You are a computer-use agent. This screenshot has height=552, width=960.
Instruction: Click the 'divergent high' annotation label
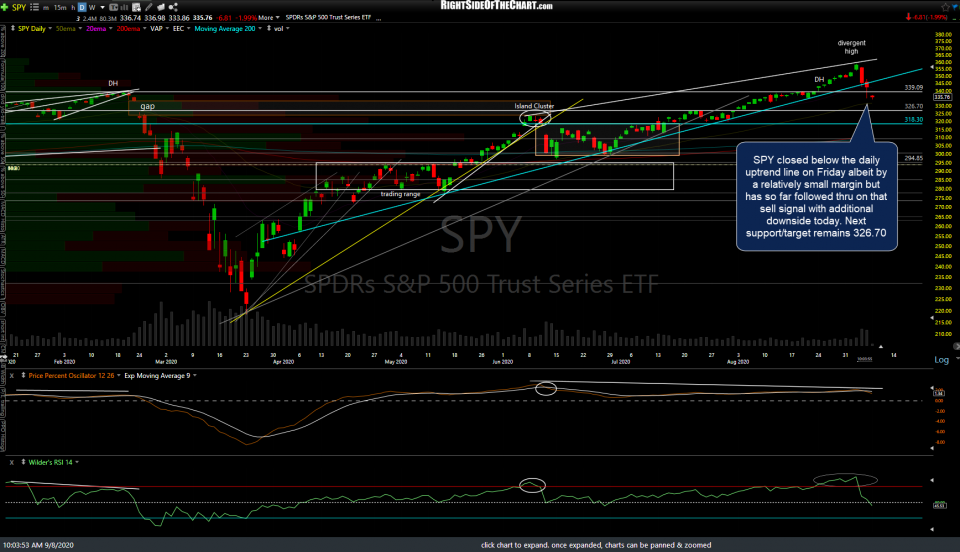[852, 47]
